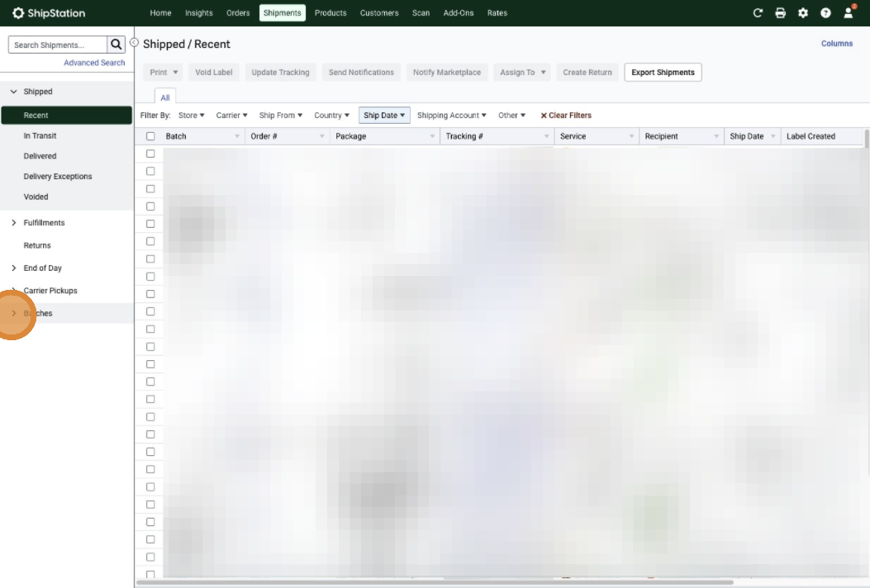Viewport: 870px width, 588px height.
Task: Go to the Insights menu tab
Action: [x=198, y=13]
